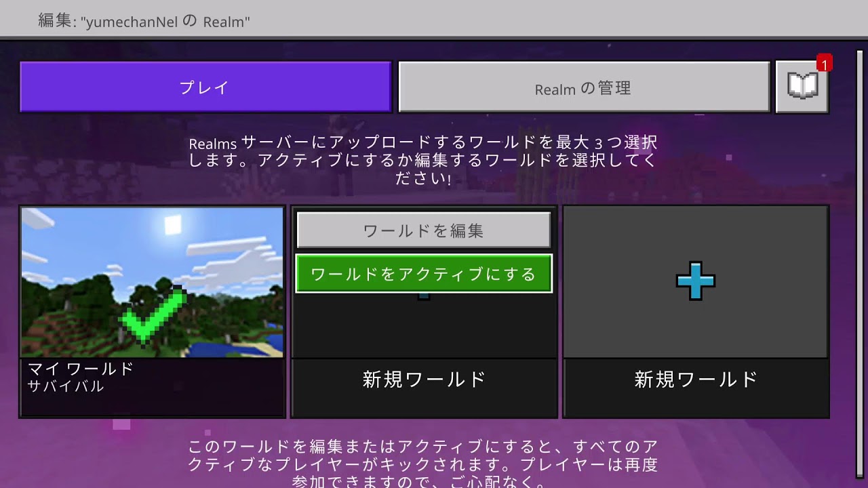868x488 pixels.
Task: Click the green checkmark on マイ ワールド
Action: (x=153, y=317)
